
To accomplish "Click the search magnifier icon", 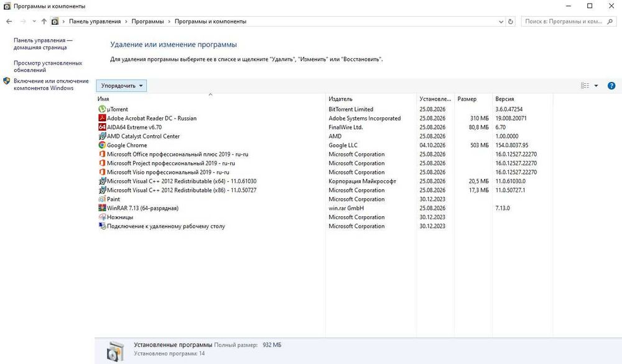I will (x=610, y=21).
